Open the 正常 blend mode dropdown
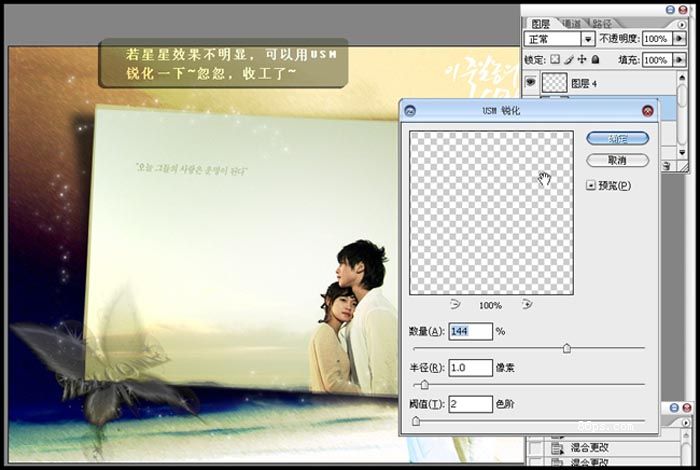This screenshot has height=470, width=700. click(588, 39)
